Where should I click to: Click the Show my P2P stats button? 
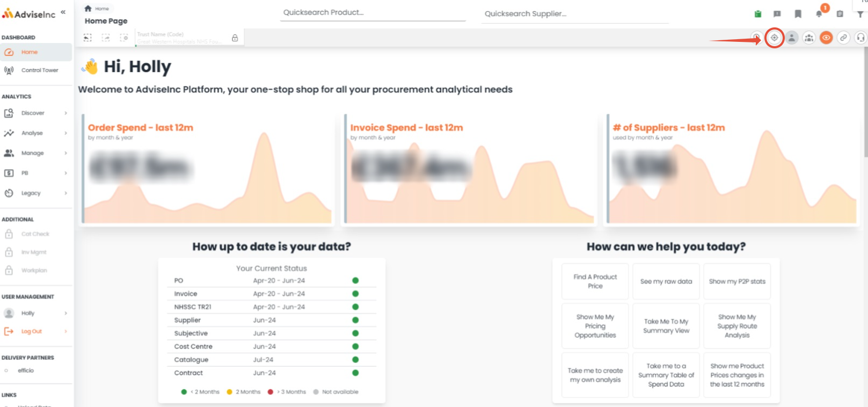click(x=737, y=281)
